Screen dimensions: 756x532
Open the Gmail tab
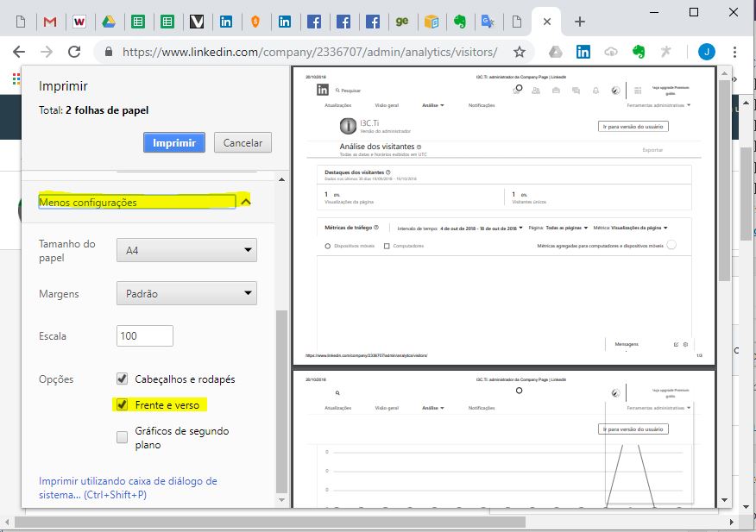click(50, 22)
